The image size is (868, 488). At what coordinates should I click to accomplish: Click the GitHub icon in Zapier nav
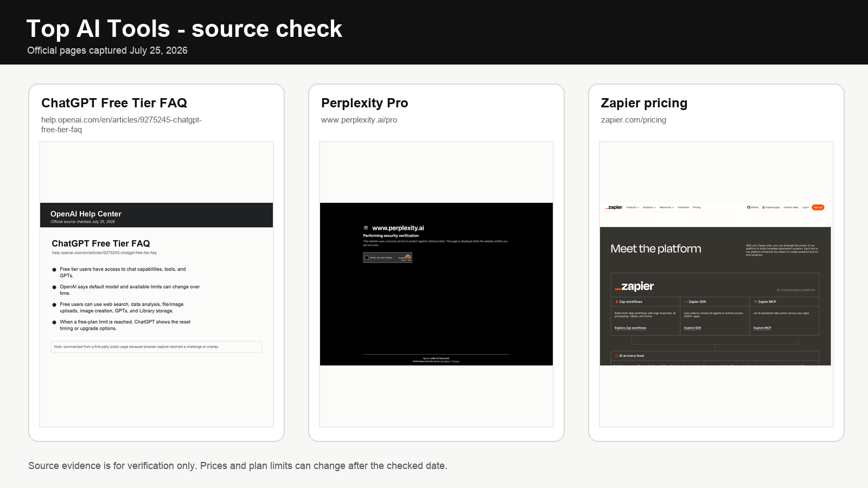749,207
